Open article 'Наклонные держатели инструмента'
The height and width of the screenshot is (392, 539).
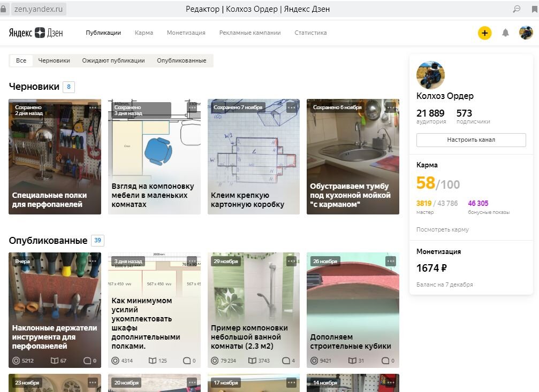55,310
